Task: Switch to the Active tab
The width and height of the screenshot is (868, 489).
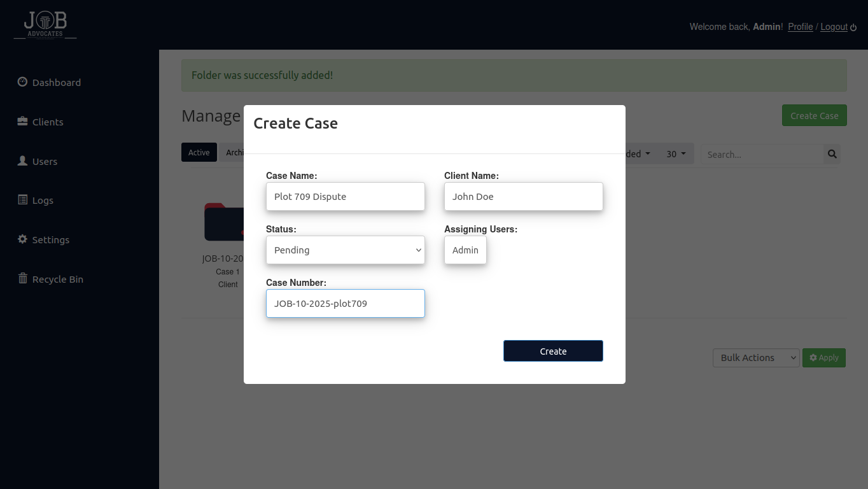Action: click(199, 153)
